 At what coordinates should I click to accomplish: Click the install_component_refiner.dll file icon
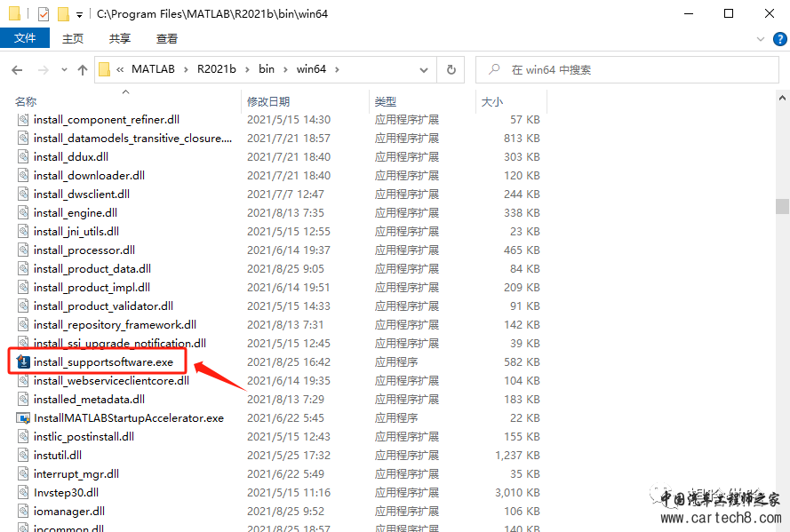point(23,120)
